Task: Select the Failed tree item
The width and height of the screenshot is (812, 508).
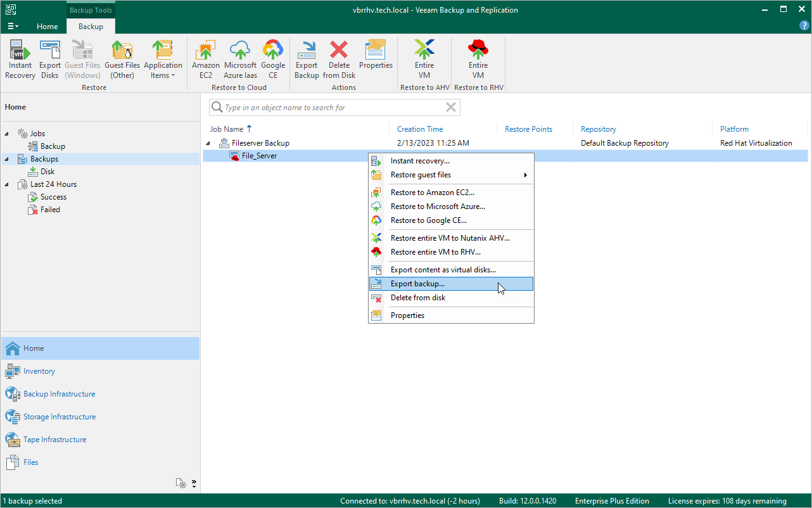Action: (50, 210)
